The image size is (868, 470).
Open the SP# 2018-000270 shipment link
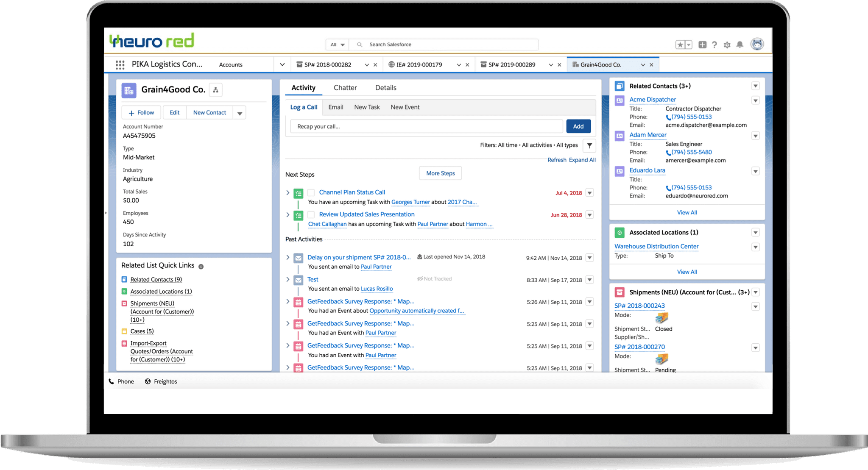(639, 347)
